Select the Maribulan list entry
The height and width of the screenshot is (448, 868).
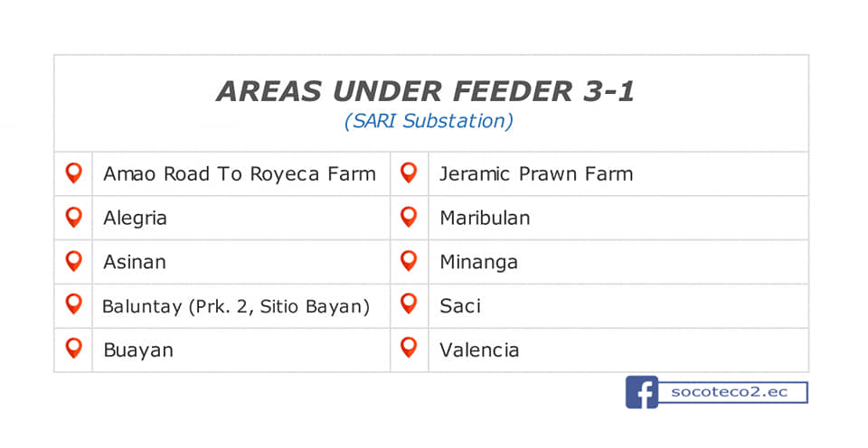485,218
